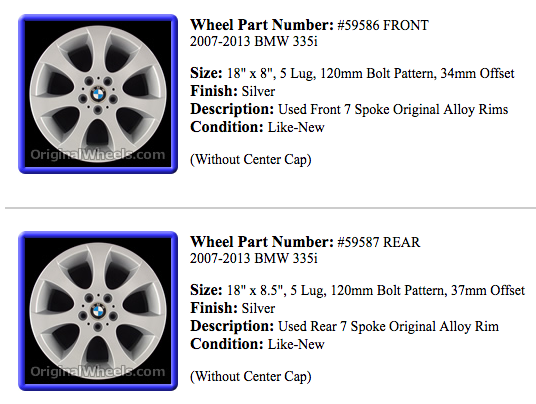The height and width of the screenshot is (404, 536).
Task: Select Wheel Part Number #59586 FRONT text
Action: tap(309, 25)
